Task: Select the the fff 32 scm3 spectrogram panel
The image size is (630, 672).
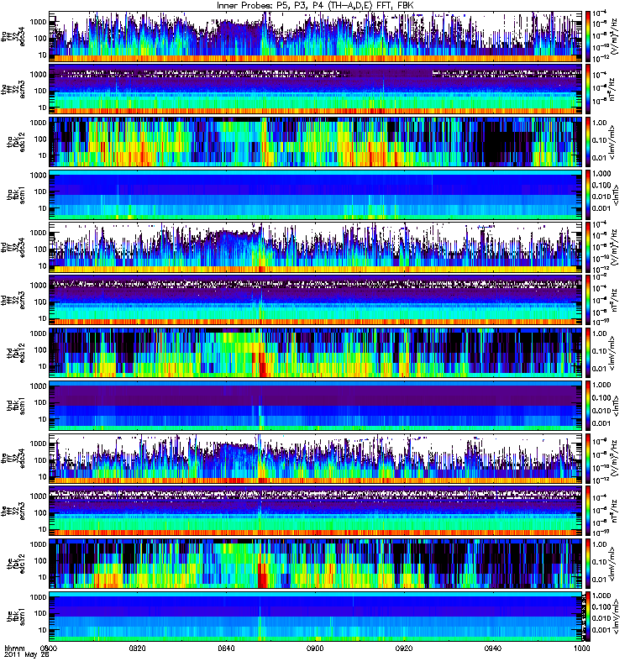Action: pyautogui.click(x=316, y=511)
